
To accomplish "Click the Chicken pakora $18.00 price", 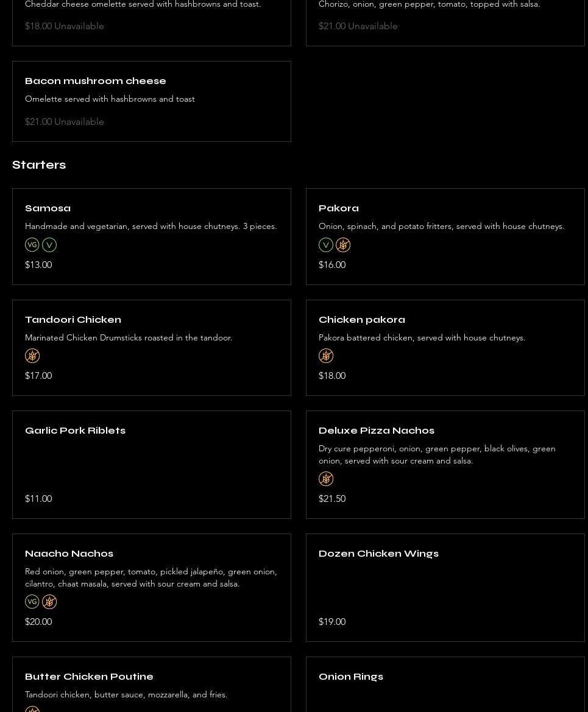I will pyautogui.click(x=332, y=376).
